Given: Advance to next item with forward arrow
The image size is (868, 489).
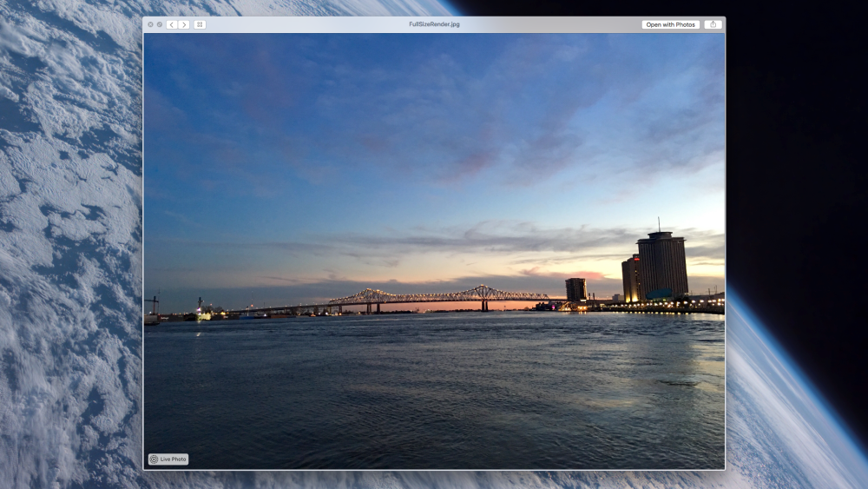Looking at the screenshot, I should (x=183, y=24).
